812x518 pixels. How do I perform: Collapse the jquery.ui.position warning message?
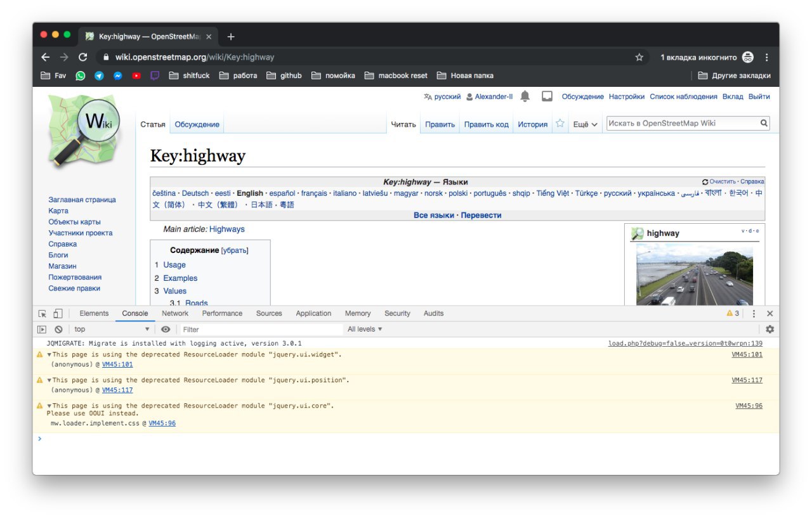coord(49,380)
